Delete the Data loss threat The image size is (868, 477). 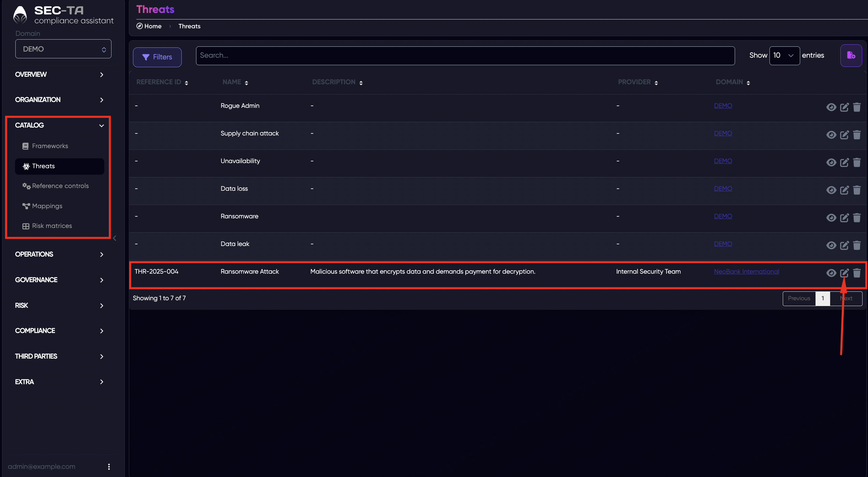(x=857, y=190)
